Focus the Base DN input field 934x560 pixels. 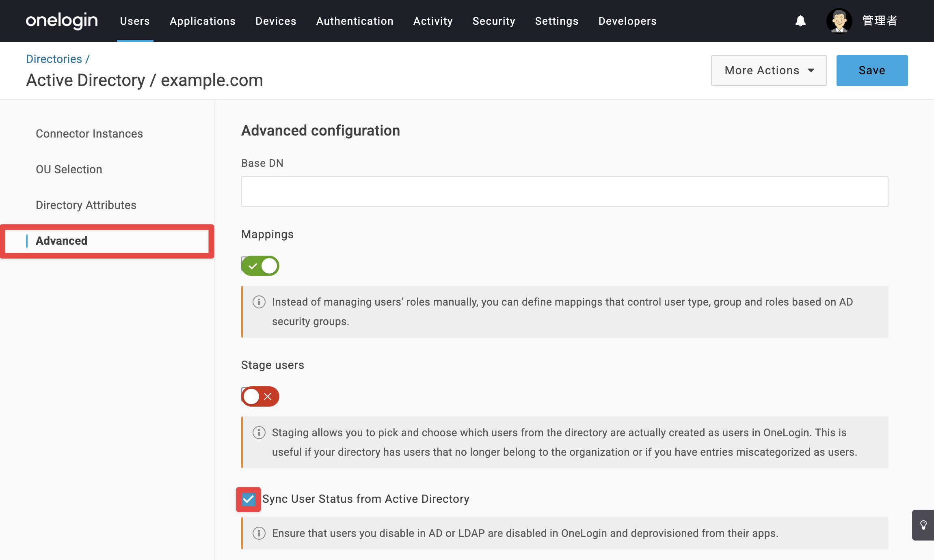(x=564, y=192)
